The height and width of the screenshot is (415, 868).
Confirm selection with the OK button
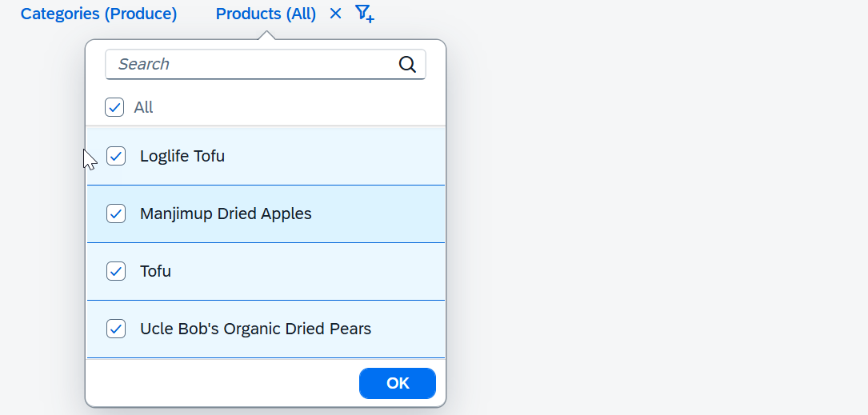[x=398, y=383]
